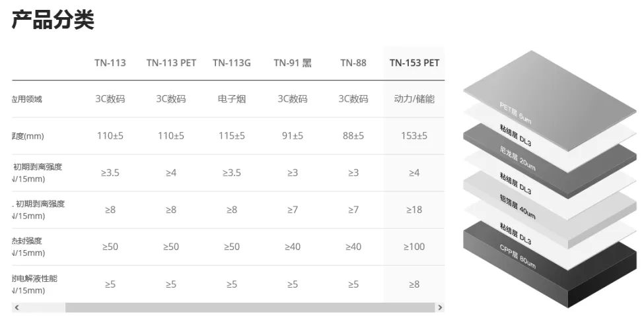Click the ≥100 heat seal strength value
644x316 pixels.
coord(414,247)
